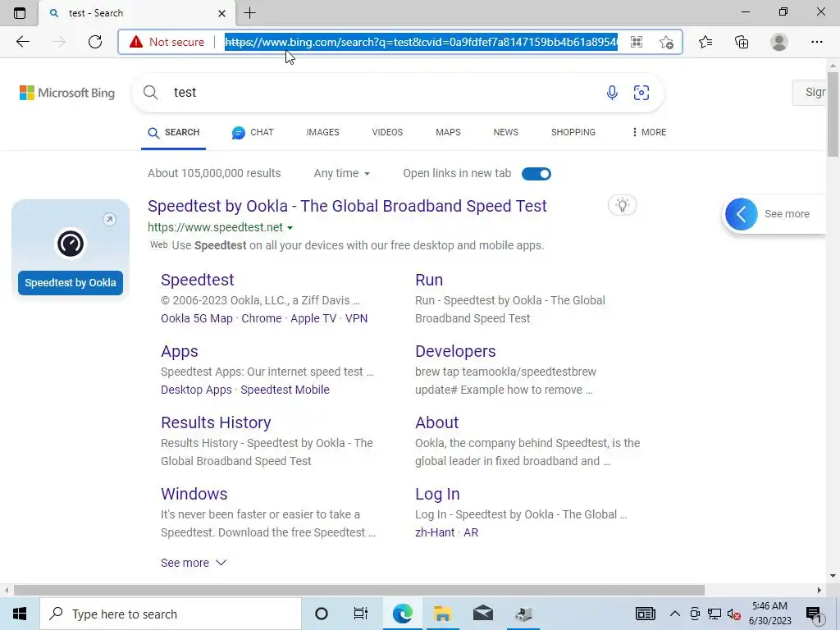Click the Windows Start button
Screen dimensions: 840x630
point(20,614)
